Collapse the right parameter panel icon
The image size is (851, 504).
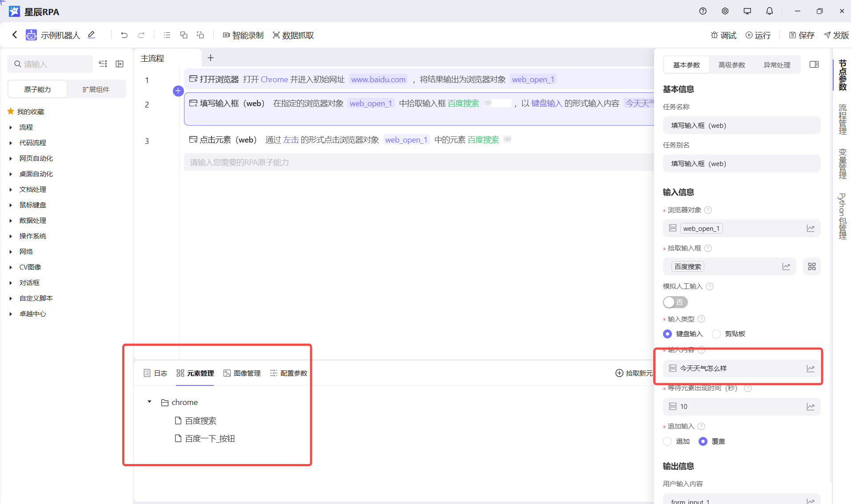pyautogui.click(x=814, y=65)
